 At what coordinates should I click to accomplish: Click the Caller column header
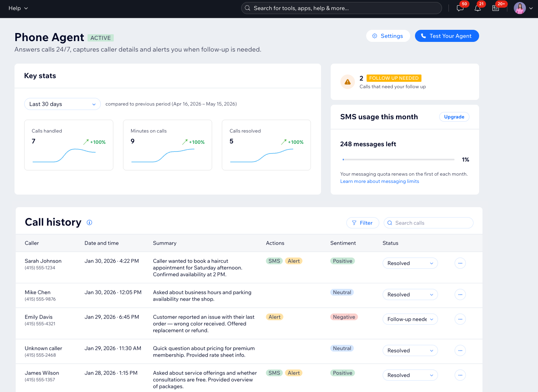(x=32, y=243)
